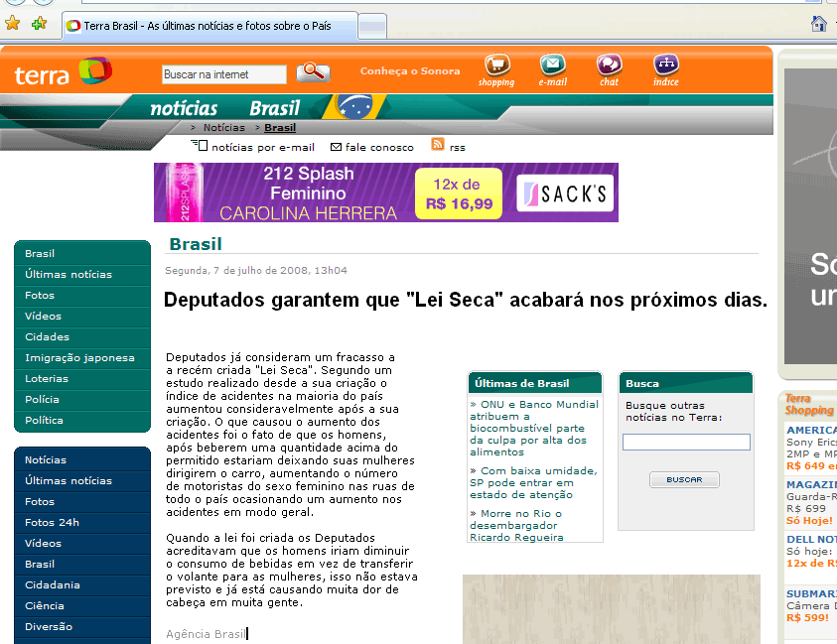The width and height of the screenshot is (837, 644).
Task: Open the Com baixa umidade news link
Action: pyautogui.click(x=533, y=483)
